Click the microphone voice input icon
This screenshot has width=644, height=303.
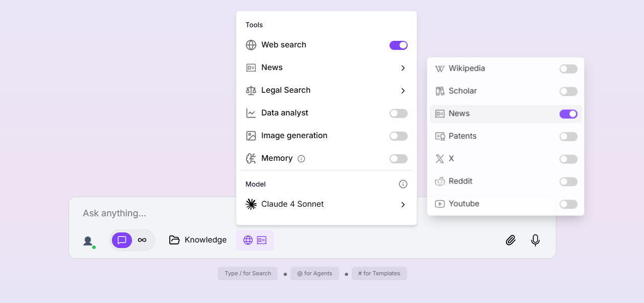pyautogui.click(x=535, y=240)
